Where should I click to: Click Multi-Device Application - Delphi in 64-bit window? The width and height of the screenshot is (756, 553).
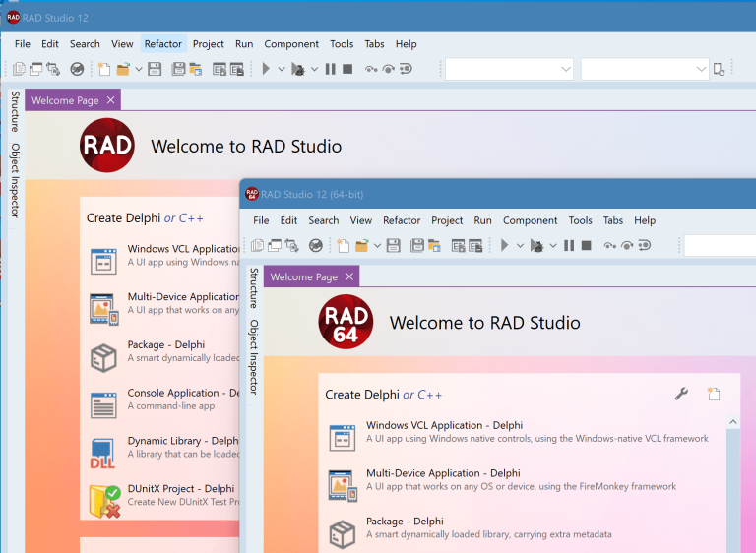502,480
